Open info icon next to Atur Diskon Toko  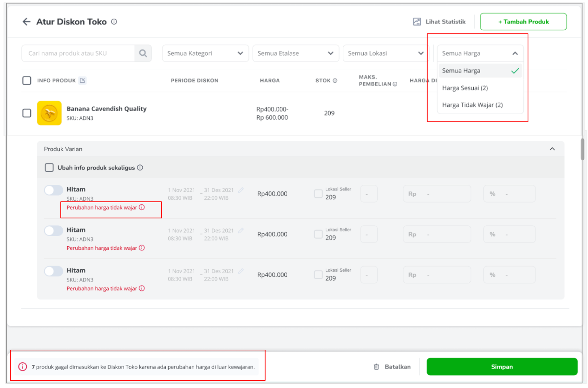click(114, 22)
